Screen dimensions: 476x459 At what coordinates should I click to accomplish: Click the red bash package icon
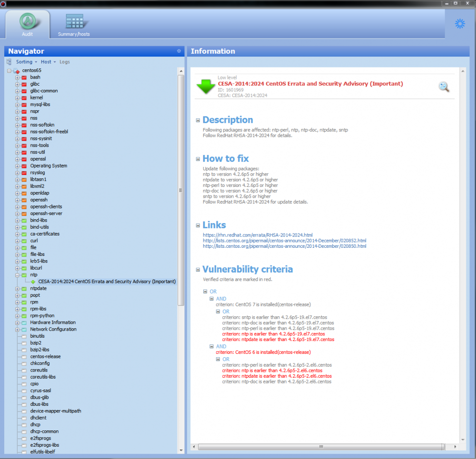click(x=24, y=78)
